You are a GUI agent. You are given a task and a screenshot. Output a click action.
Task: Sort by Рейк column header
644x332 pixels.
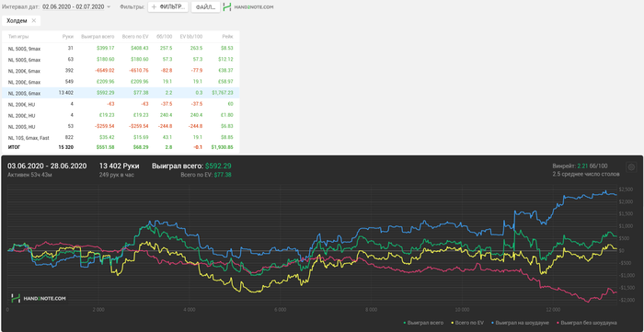click(x=228, y=37)
